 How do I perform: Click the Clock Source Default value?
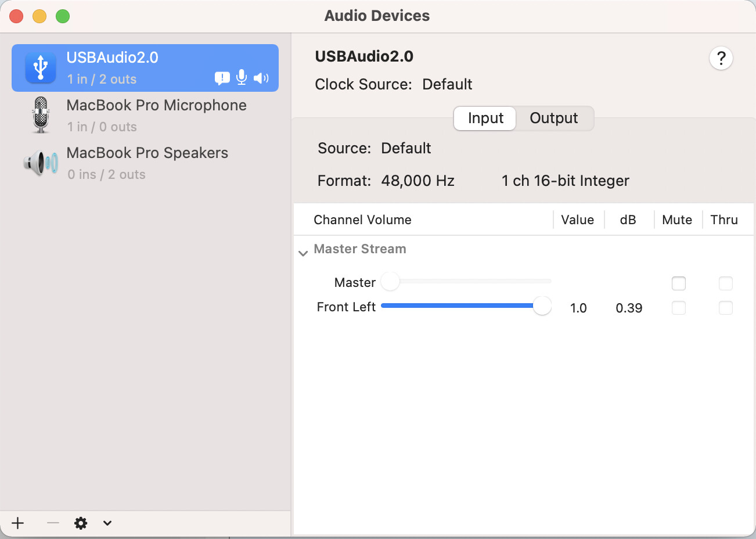447,84
